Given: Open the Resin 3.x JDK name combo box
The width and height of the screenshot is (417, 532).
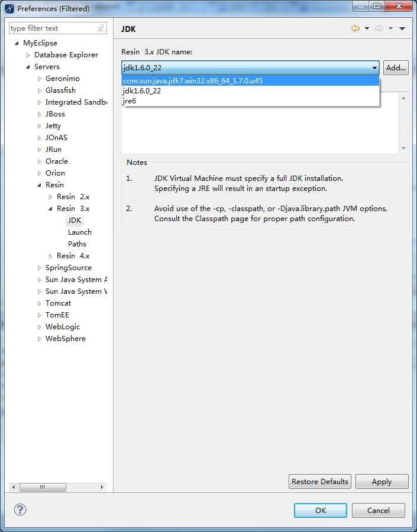Looking at the screenshot, I should pyautogui.click(x=251, y=67).
